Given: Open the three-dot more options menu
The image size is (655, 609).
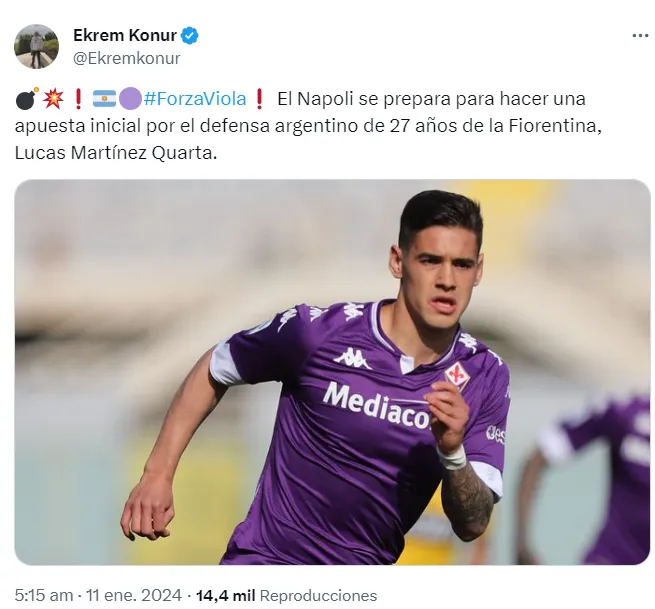Looking at the screenshot, I should (640, 36).
